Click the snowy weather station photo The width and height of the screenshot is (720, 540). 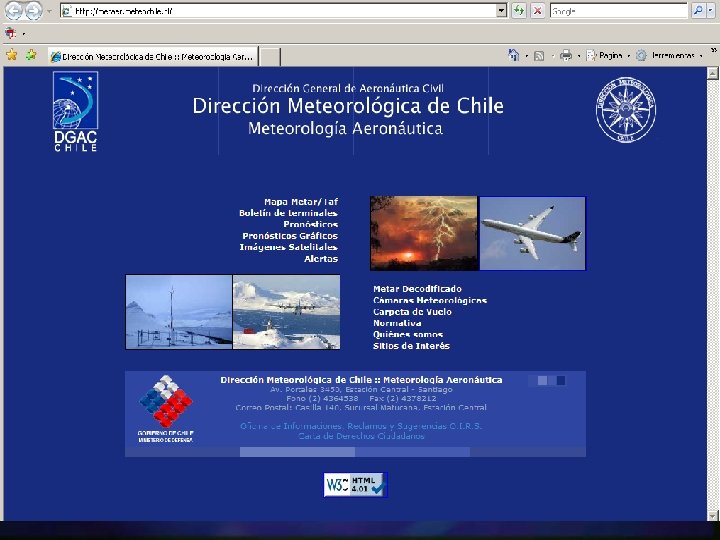pos(179,312)
